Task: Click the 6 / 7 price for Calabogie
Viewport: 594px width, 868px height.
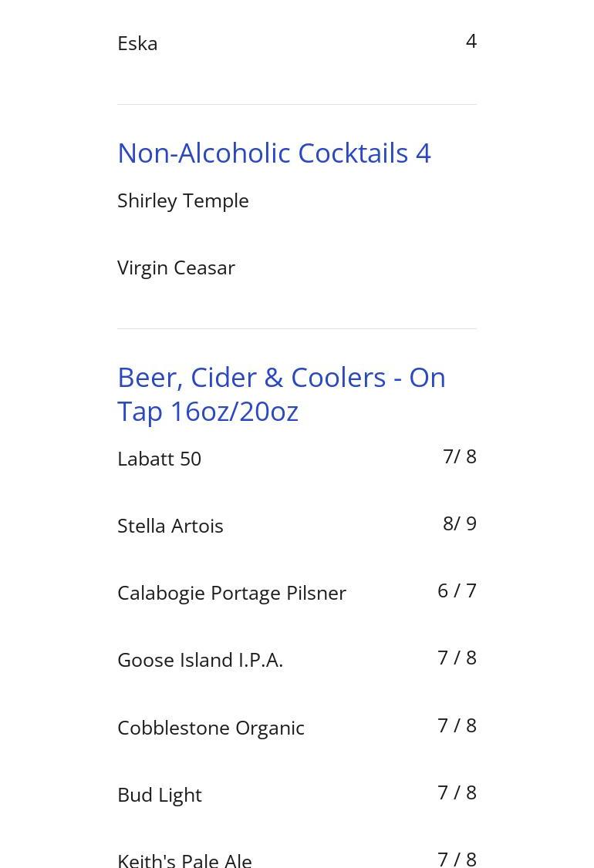Action: (457, 590)
